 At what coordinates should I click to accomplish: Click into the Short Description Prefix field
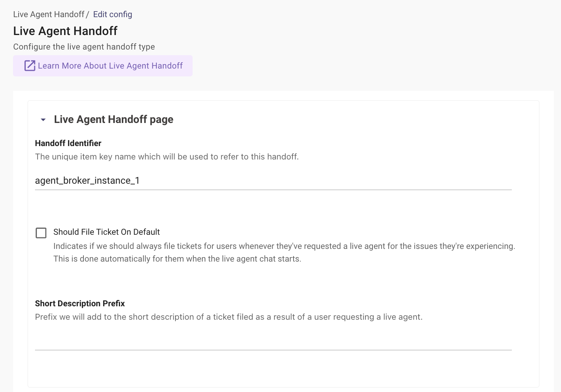pyautogui.click(x=273, y=341)
